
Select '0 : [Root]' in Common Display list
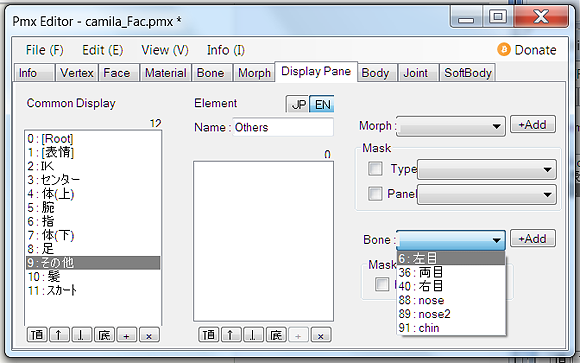click(x=93, y=139)
